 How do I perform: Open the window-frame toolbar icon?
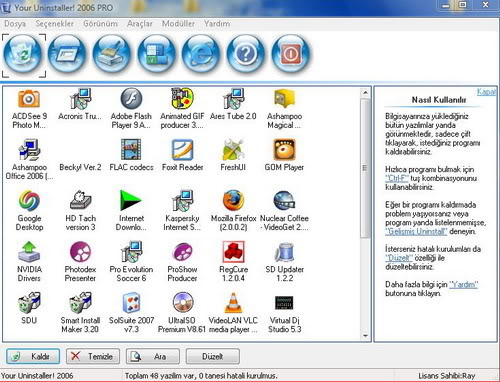tap(67, 55)
